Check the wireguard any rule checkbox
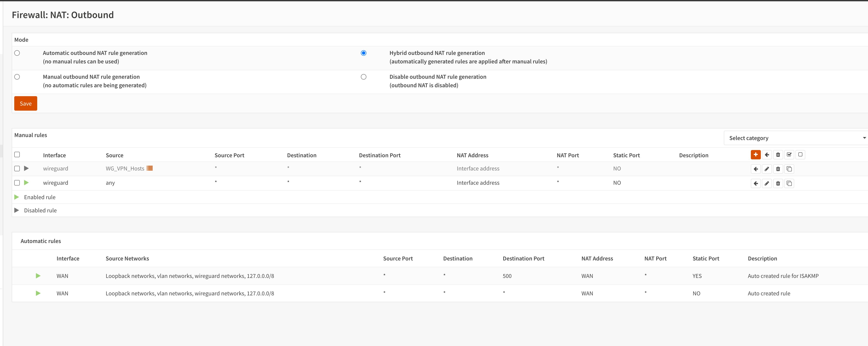Viewport: 868px width, 346px height. pyautogui.click(x=17, y=182)
